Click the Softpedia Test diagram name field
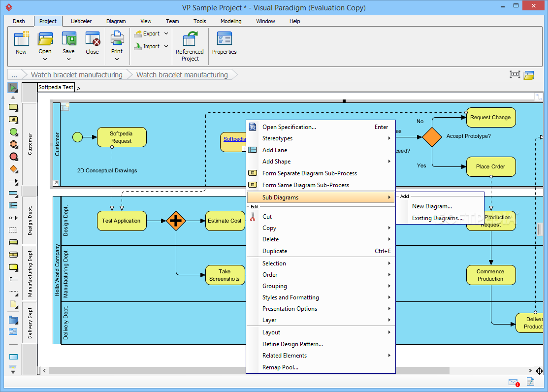The width and height of the screenshot is (548, 392). click(x=56, y=87)
